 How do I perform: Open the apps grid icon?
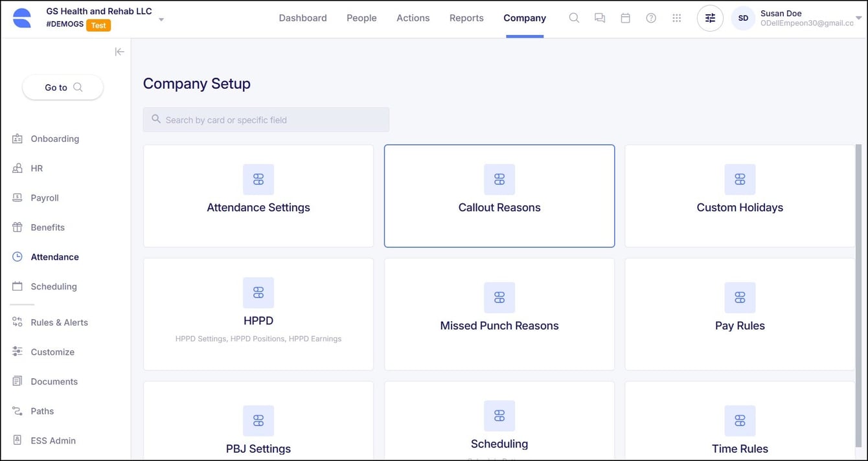pyautogui.click(x=677, y=18)
